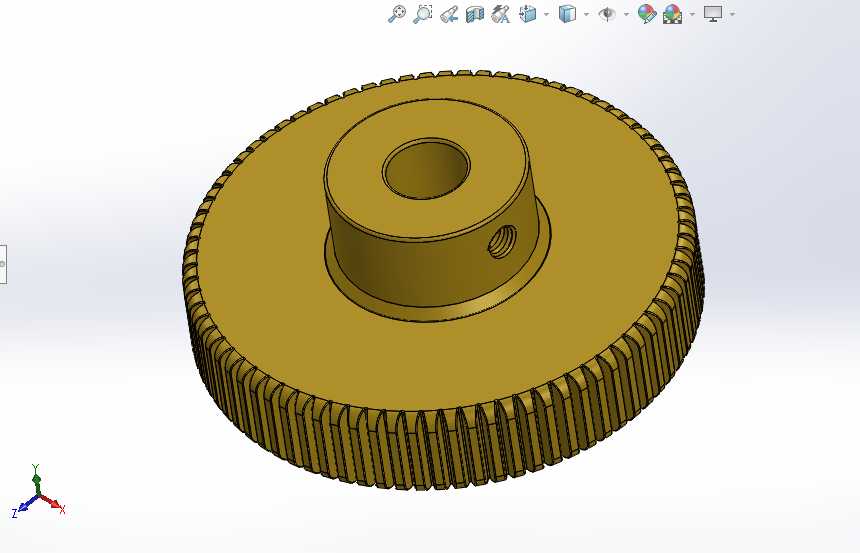This screenshot has height=553, width=860.
Task: Open the Section View tool
Action: pos(475,14)
